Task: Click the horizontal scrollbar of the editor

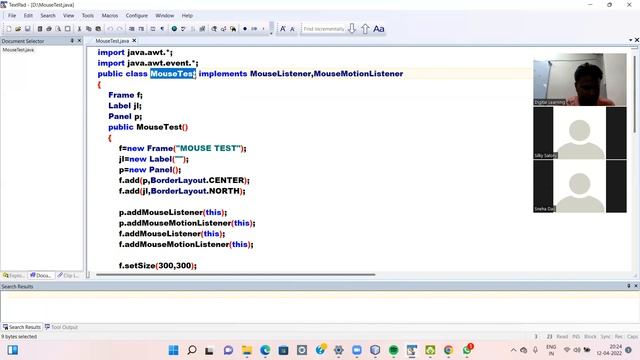Action: tap(236, 275)
